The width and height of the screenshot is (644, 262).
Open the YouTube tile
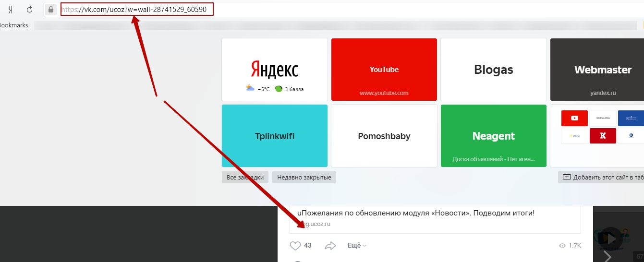click(384, 70)
